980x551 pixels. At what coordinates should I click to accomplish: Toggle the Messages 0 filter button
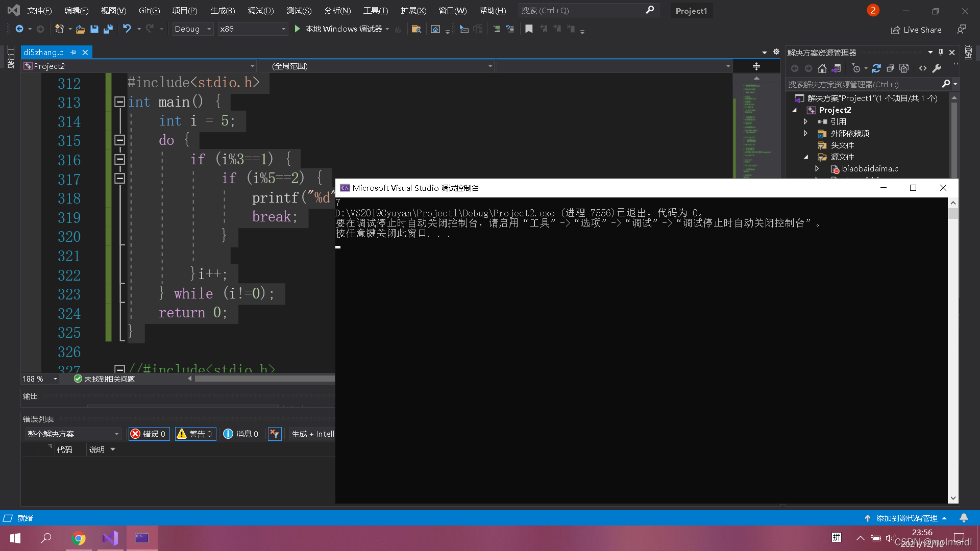[241, 434]
